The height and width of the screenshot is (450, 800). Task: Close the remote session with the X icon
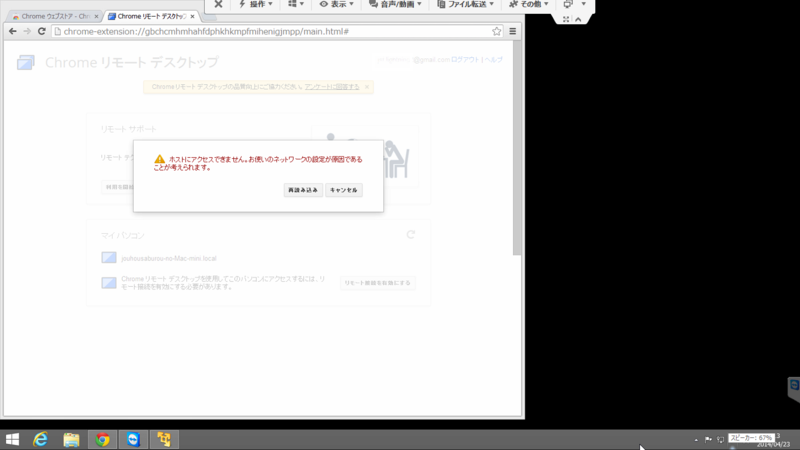pyautogui.click(x=218, y=4)
